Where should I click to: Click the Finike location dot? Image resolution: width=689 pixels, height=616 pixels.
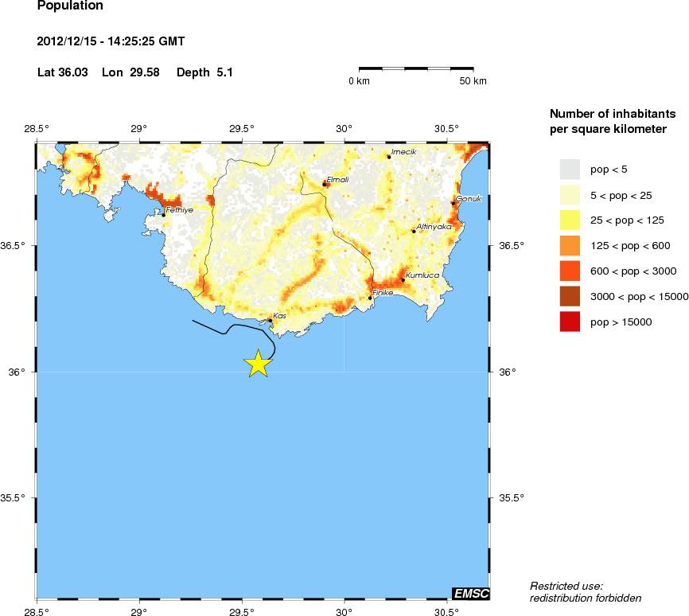pyautogui.click(x=371, y=298)
